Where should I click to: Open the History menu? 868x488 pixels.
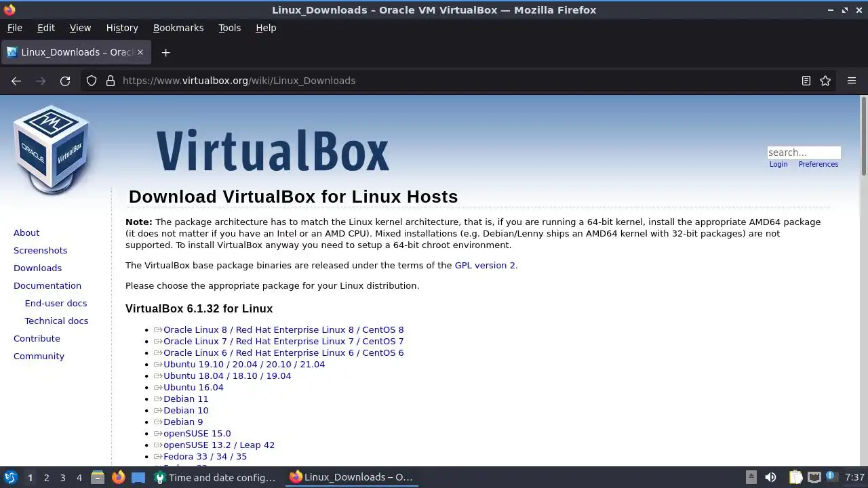[x=122, y=28]
